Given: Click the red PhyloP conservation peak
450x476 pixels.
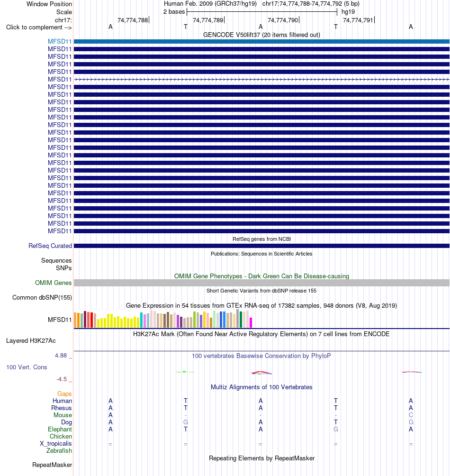Looking at the screenshot, I should pyautogui.click(x=261, y=372).
